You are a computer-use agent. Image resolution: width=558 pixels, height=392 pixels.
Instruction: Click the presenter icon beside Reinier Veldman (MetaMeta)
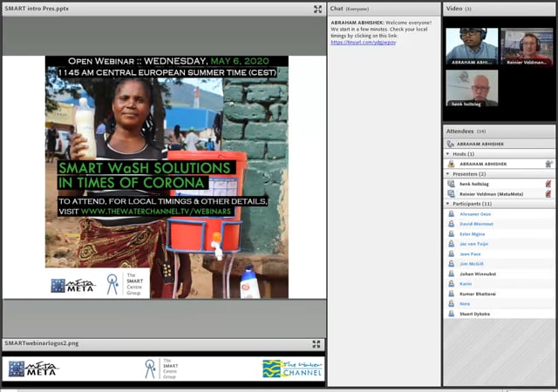[x=452, y=194]
